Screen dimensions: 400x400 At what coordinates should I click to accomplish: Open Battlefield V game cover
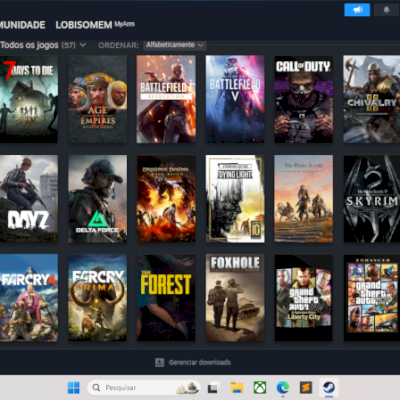point(235,99)
